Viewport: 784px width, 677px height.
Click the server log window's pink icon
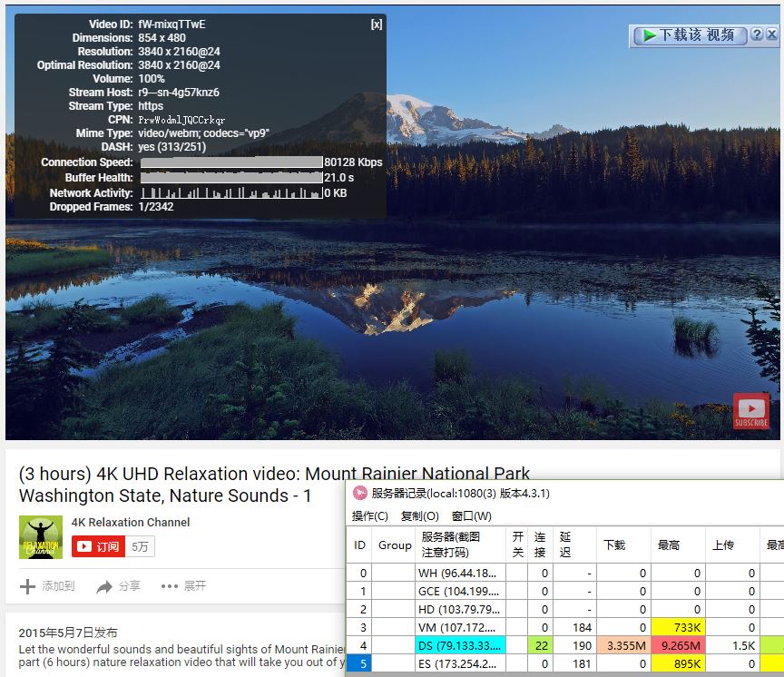[x=360, y=494]
